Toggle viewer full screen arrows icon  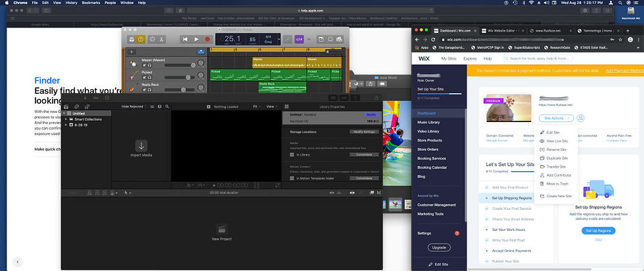(x=277, y=185)
